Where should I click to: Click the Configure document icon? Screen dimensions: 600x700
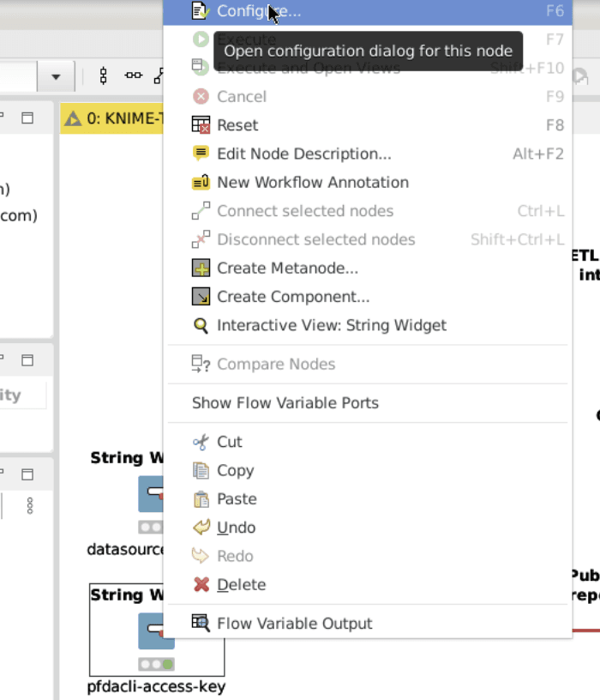click(x=201, y=10)
